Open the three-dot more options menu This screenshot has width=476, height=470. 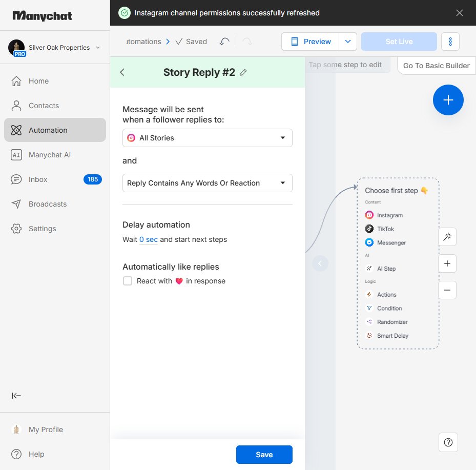(450, 42)
